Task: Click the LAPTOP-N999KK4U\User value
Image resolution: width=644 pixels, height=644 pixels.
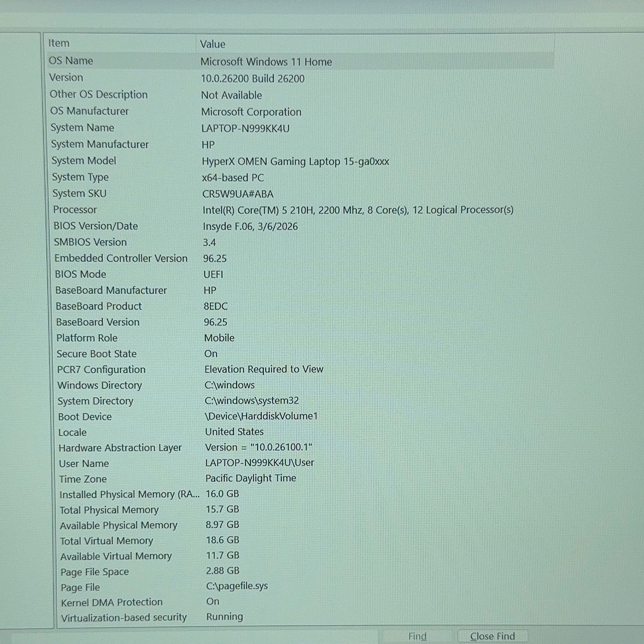Action: (x=260, y=463)
